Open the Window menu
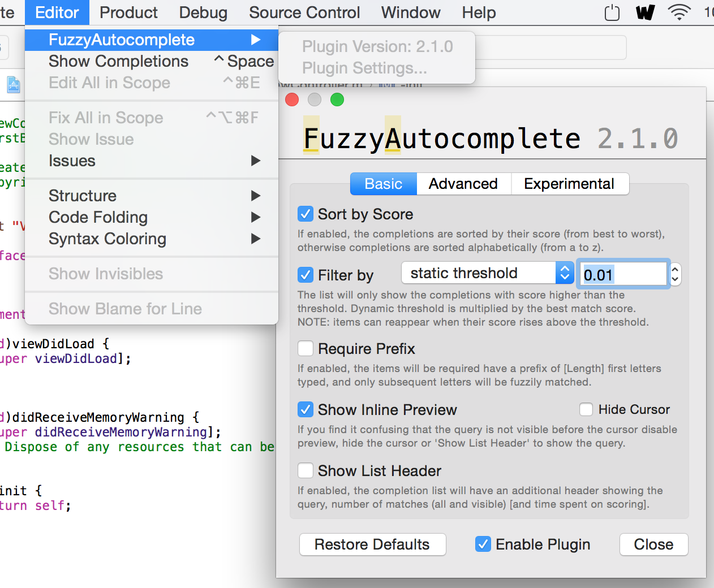 pyautogui.click(x=411, y=12)
